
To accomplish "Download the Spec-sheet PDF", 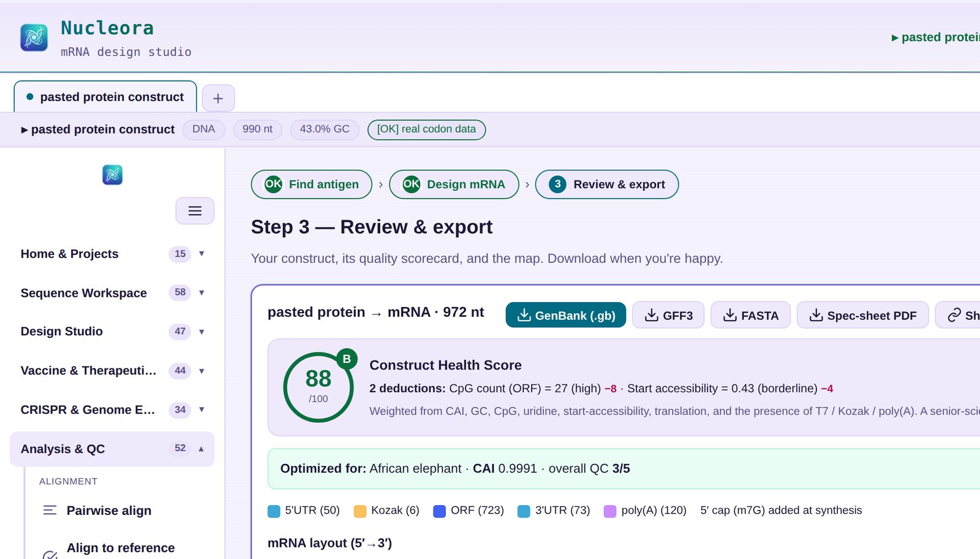I will click(x=862, y=315).
